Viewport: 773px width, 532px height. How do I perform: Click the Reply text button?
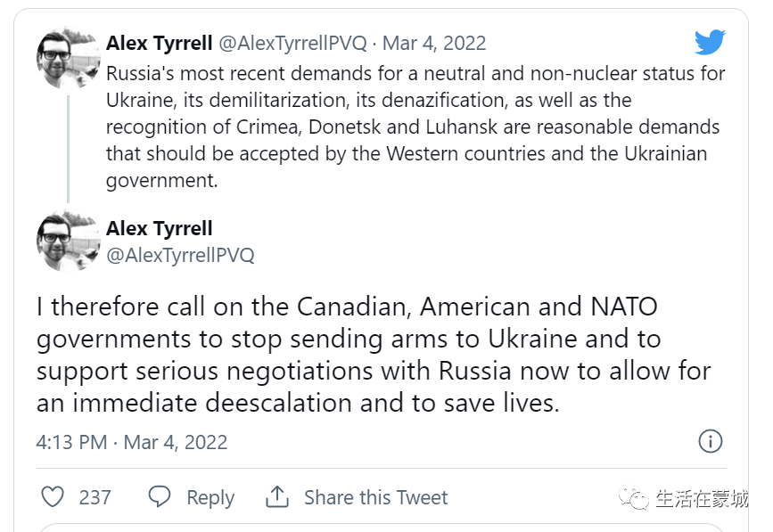pyautogui.click(x=210, y=498)
